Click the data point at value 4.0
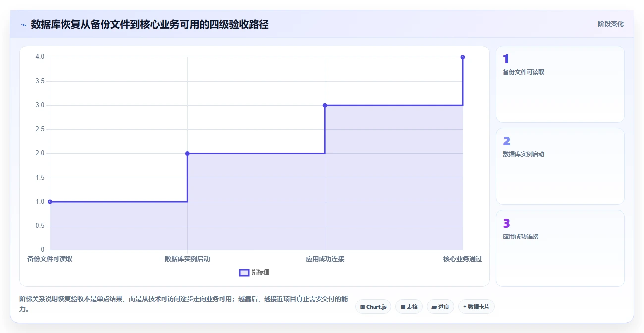644x333 pixels. coord(463,57)
